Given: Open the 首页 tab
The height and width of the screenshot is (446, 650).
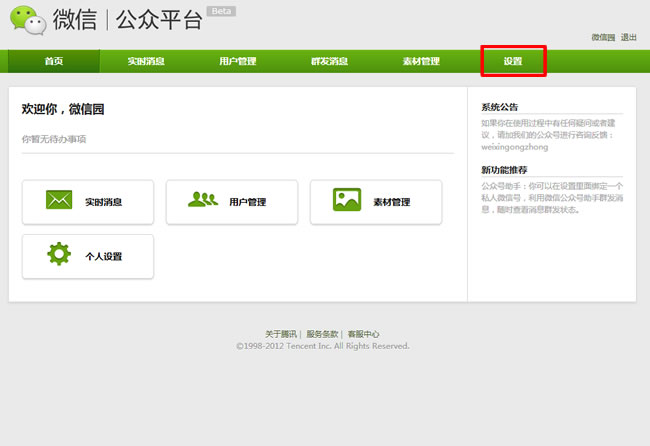Looking at the screenshot, I should point(54,61).
